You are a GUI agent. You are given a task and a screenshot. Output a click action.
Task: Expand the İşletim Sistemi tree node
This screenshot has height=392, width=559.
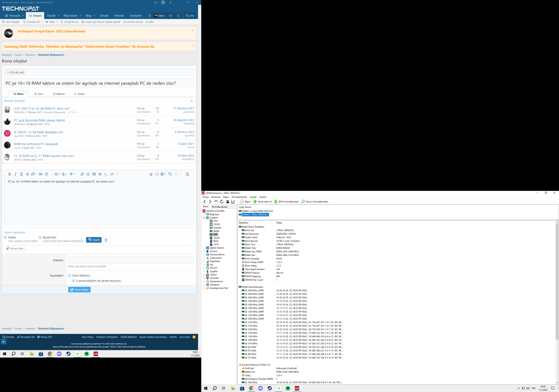click(x=204, y=248)
